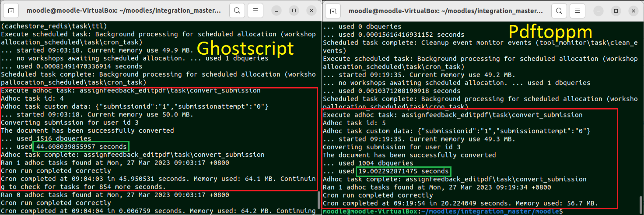Viewport: 644px width, 215px height.
Task: Click scrollbar thumb of the task id 5 terminal
Action: 640,205
